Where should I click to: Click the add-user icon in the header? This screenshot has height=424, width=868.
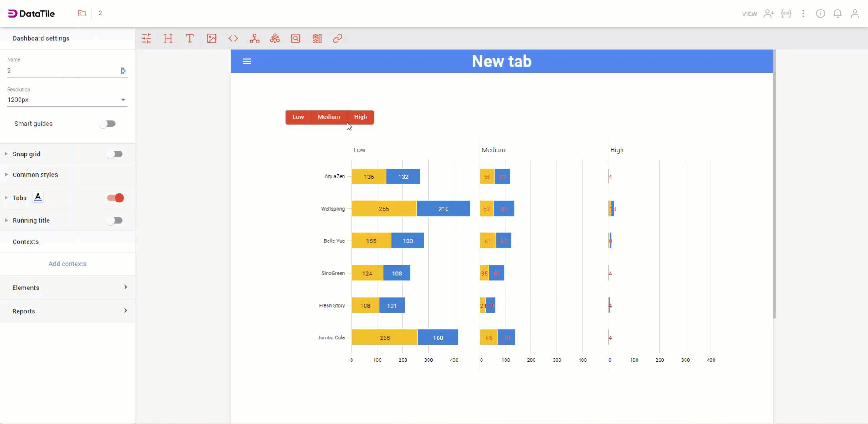[x=769, y=14]
